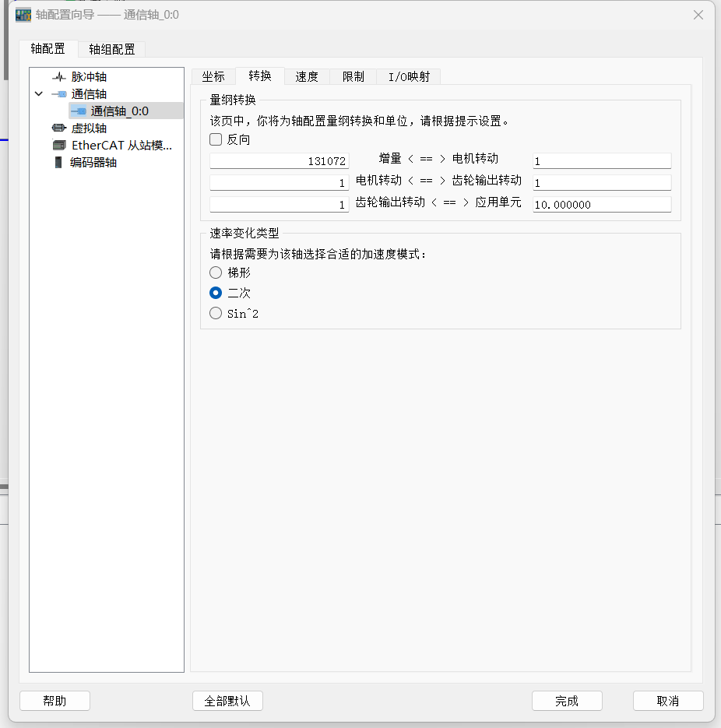Collapse the 通信轴 tree node
The image size is (721, 728).
[39, 93]
